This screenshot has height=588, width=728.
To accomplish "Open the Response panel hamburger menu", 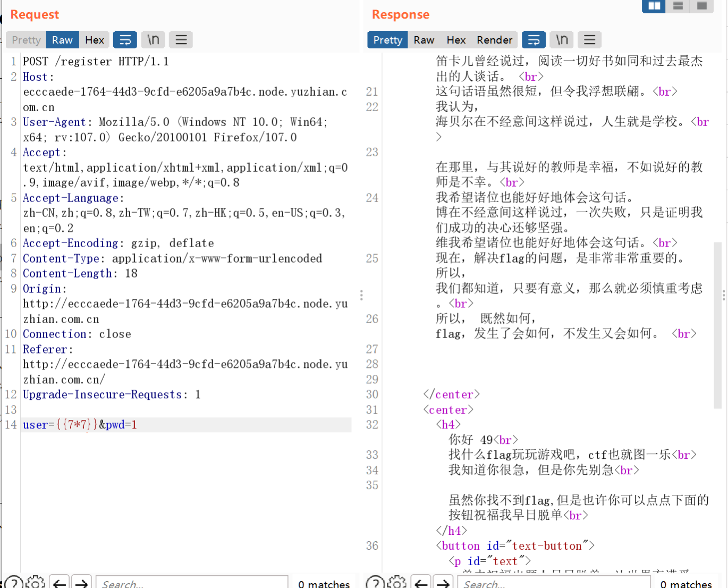I will point(589,39).
